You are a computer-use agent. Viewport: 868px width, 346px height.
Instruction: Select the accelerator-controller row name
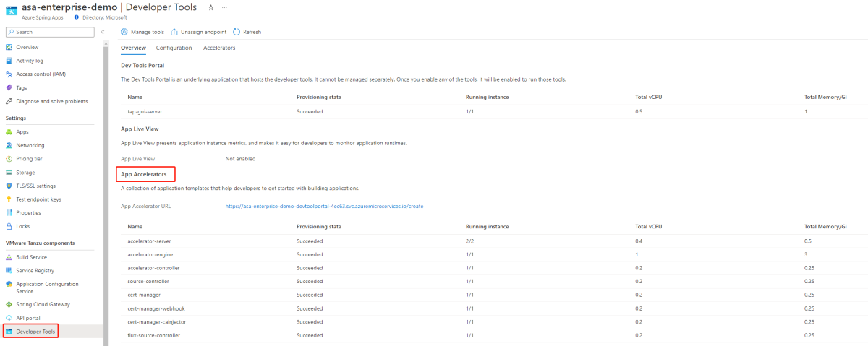(x=153, y=268)
